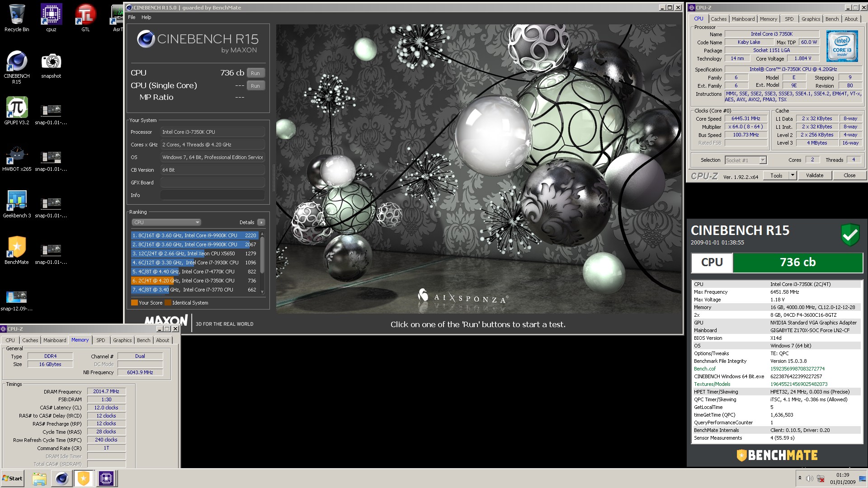Open the Socket #1 selection dropdown
The image size is (868, 488).
(745, 160)
